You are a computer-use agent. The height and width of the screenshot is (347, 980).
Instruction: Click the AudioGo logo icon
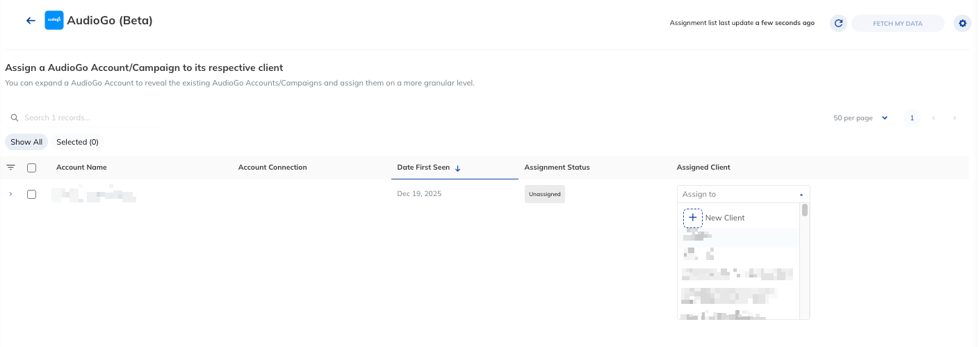pos(54,21)
